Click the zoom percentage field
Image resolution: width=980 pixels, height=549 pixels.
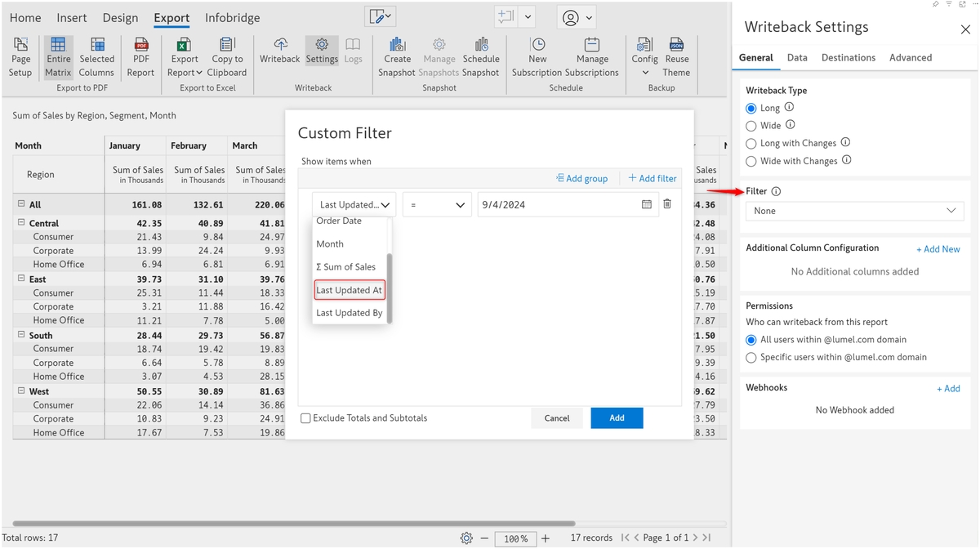tap(515, 538)
